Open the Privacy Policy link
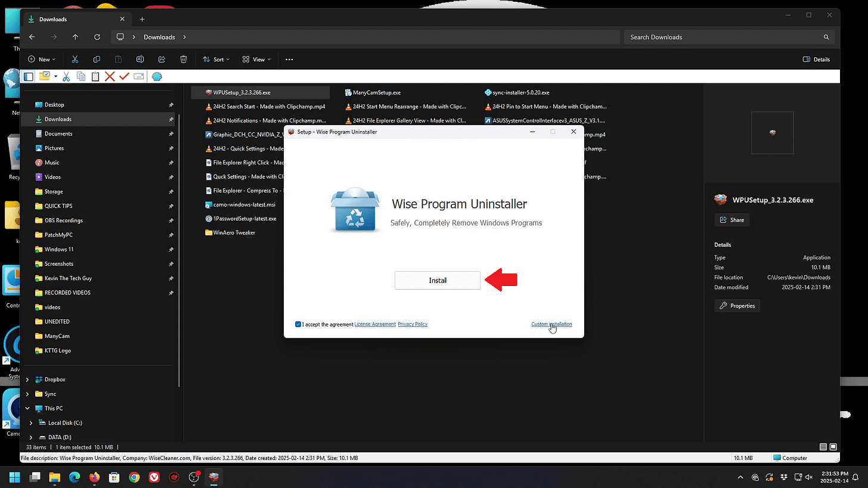The width and height of the screenshot is (868, 488). [413, 324]
